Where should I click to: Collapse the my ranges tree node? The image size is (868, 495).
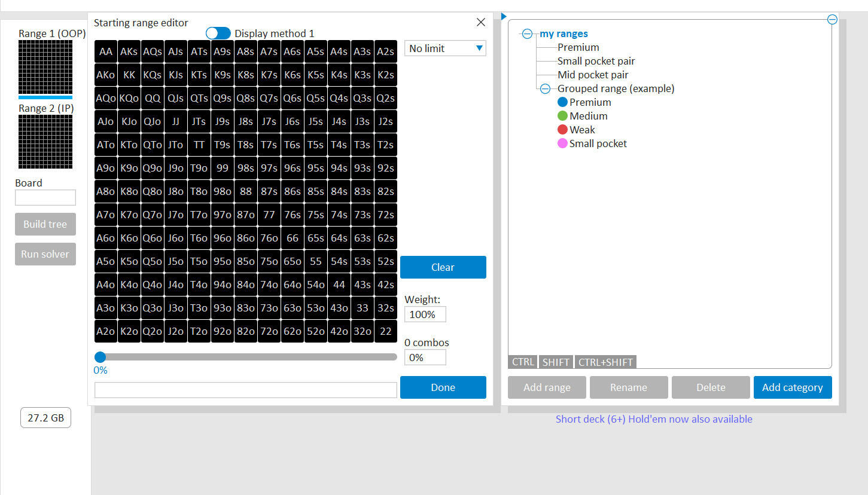(x=527, y=34)
